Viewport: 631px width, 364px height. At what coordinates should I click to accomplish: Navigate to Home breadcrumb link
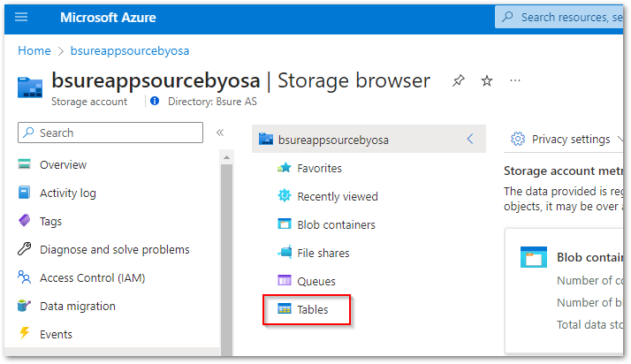click(x=34, y=51)
